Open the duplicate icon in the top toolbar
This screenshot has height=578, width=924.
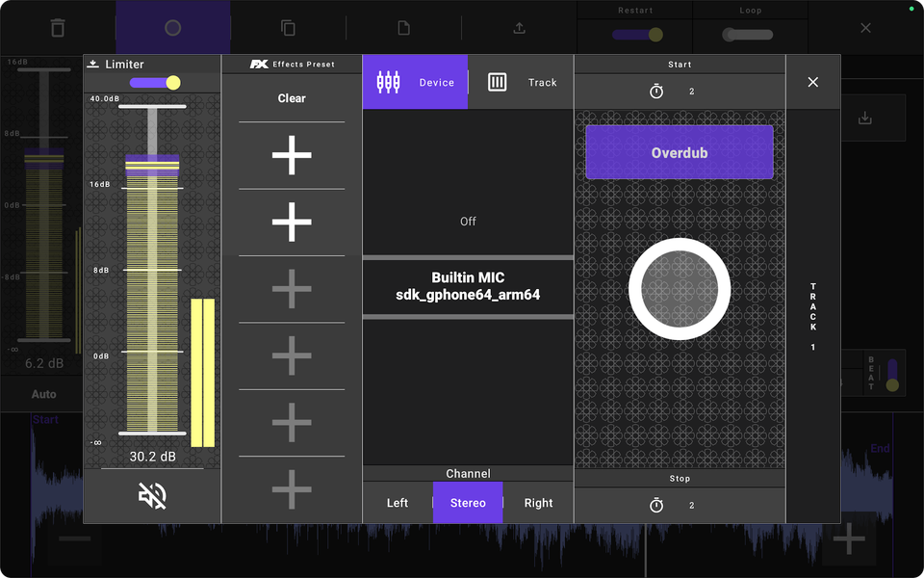288,28
